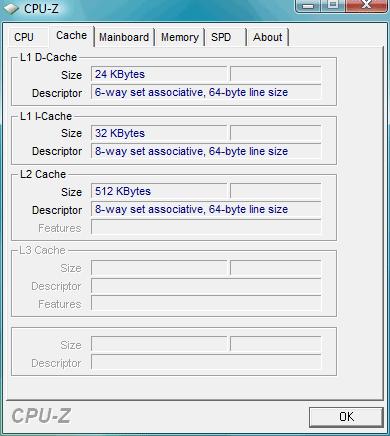Close the CPU-Z window
This screenshot has height=436, width=390.
(367, 5)
